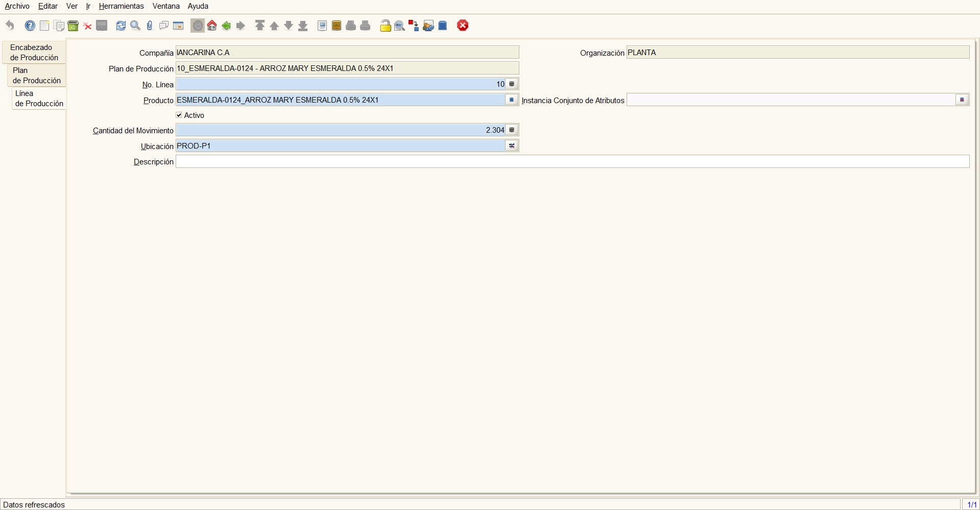Open the Ir menu
Image resolution: width=980 pixels, height=510 pixels.
[x=88, y=6]
